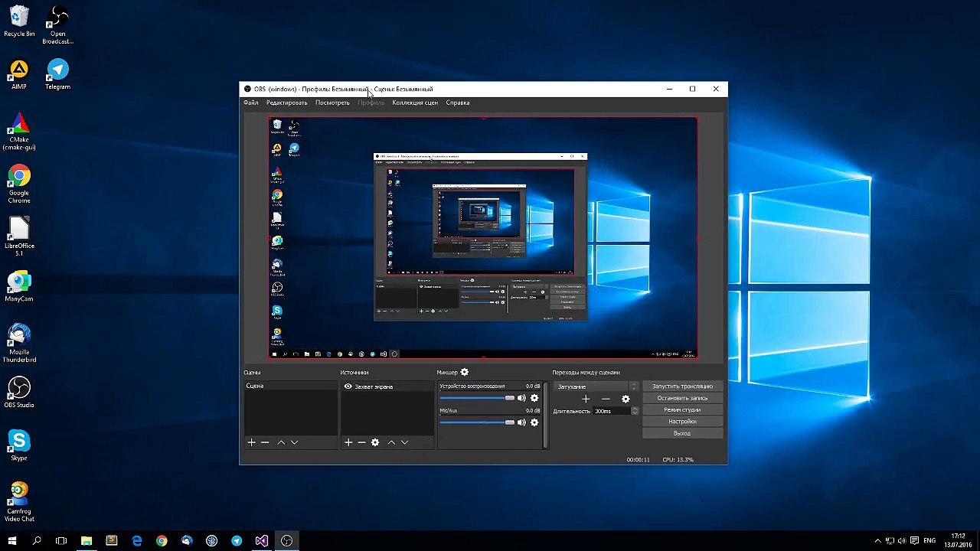Open the Редактировать menu

coord(286,103)
